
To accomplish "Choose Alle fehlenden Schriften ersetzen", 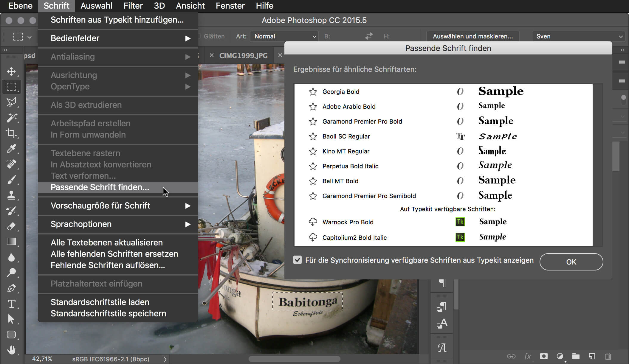I will point(118,254).
